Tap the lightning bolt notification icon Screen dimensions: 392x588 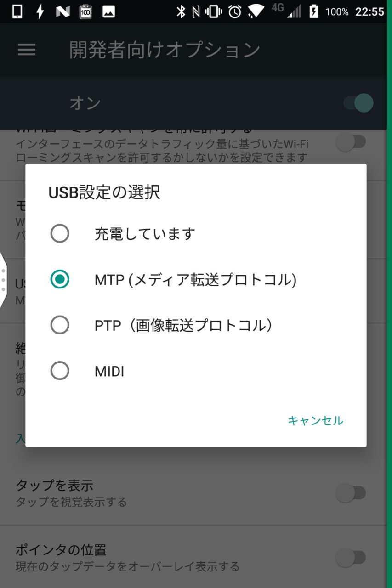click(40, 11)
